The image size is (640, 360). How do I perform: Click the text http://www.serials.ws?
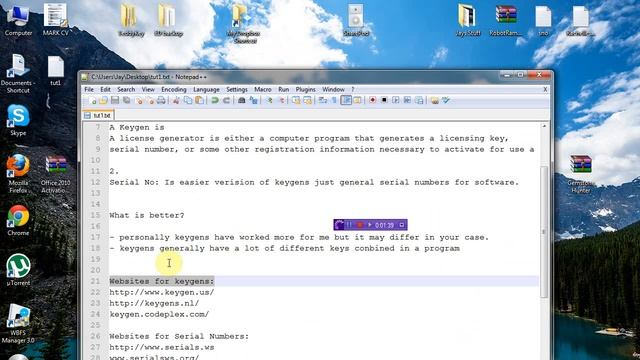[x=162, y=347]
